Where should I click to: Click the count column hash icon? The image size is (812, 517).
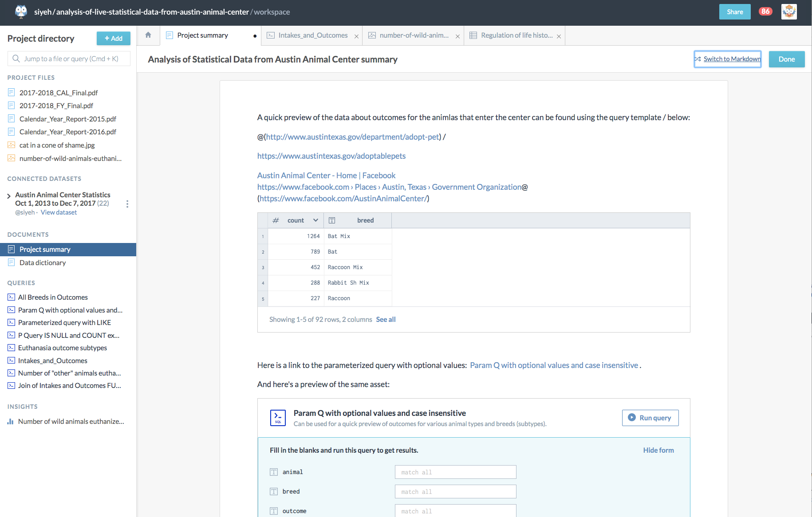276,220
